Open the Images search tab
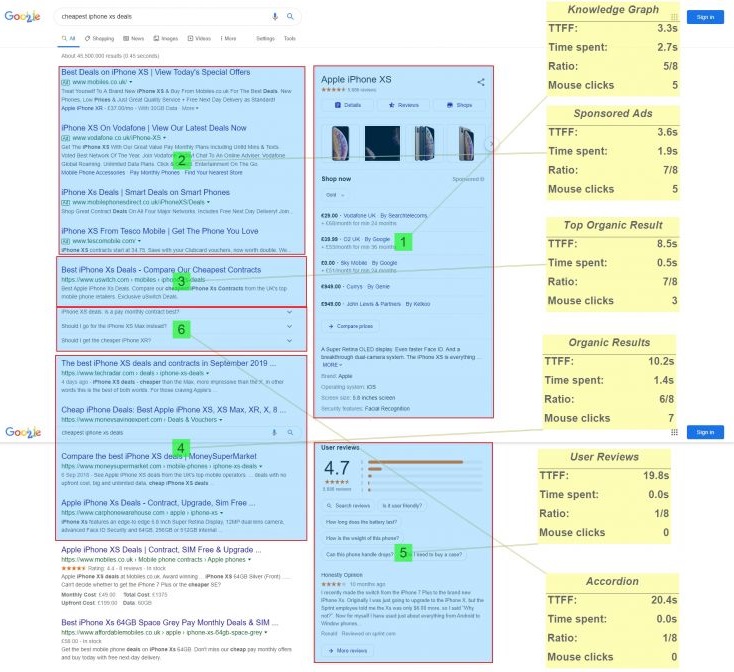The image size is (734, 672). [166, 38]
